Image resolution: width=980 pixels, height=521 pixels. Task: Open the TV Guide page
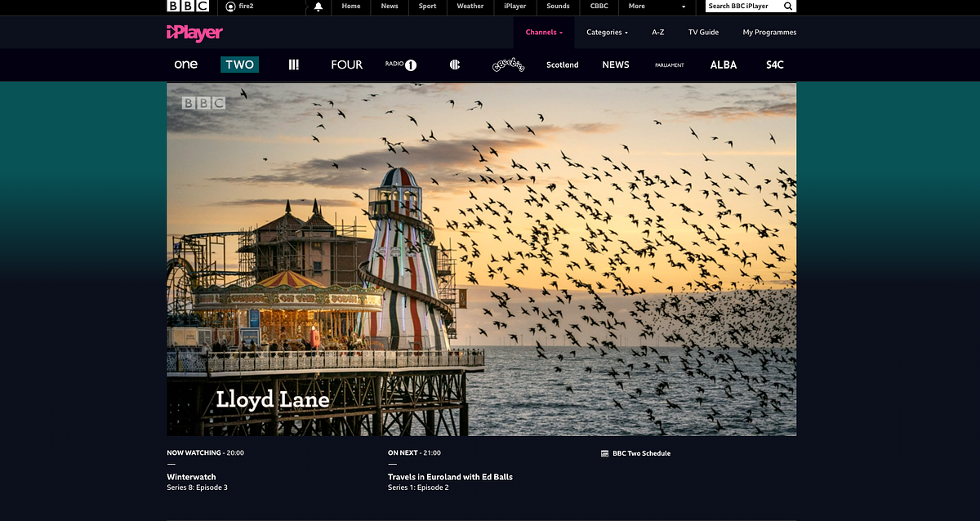[x=703, y=33]
